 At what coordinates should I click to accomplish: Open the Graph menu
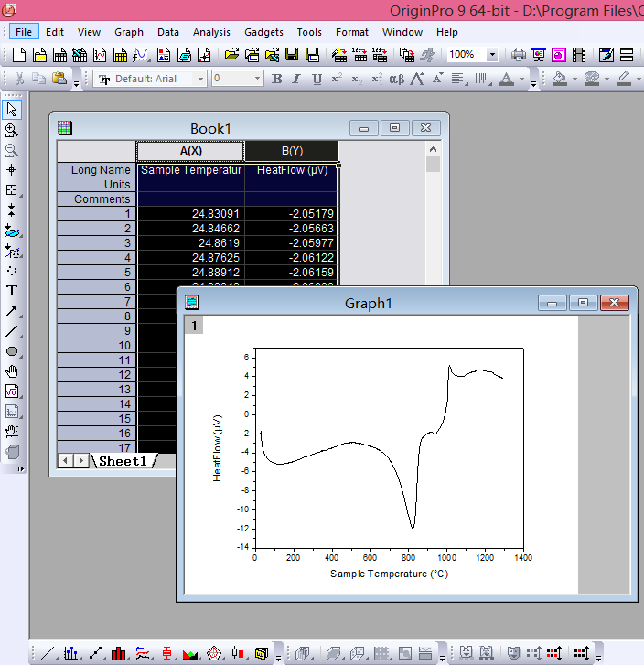click(129, 32)
